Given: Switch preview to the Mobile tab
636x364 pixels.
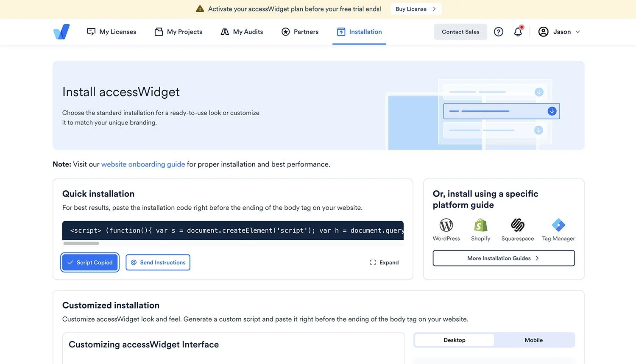Looking at the screenshot, I should pos(534,340).
